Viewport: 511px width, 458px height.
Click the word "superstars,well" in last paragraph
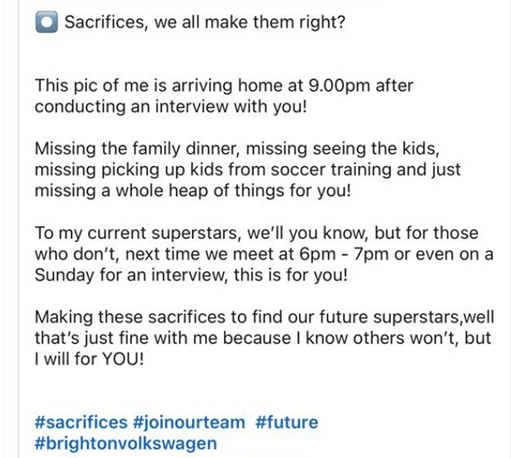pyautogui.click(x=434, y=317)
